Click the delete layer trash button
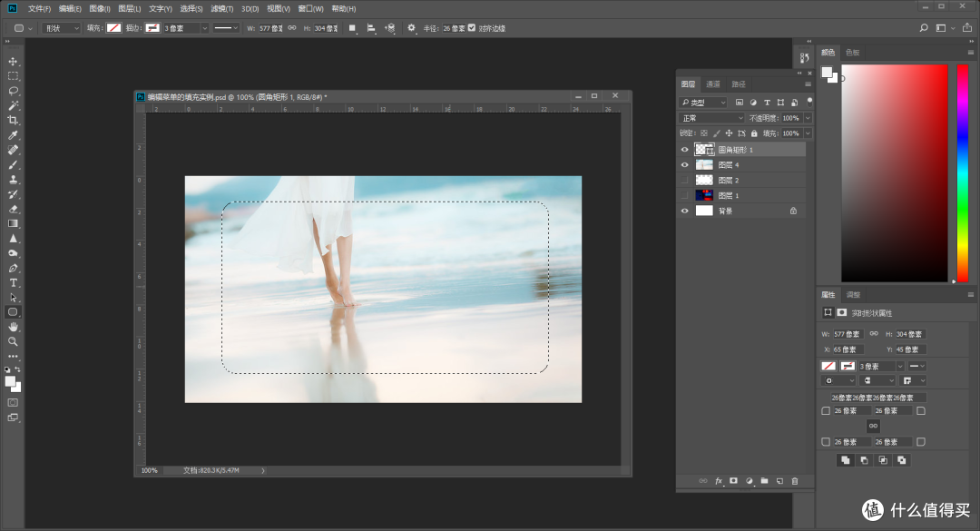Image resolution: width=980 pixels, height=531 pixels. pos(796,481)
